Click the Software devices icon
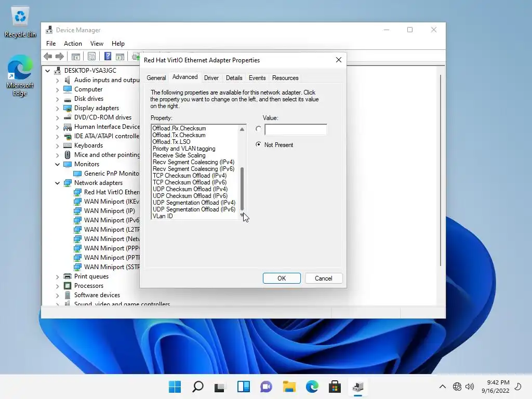This screenshot has width=532, height=399. pyautogui.click(x=68, y=295)
